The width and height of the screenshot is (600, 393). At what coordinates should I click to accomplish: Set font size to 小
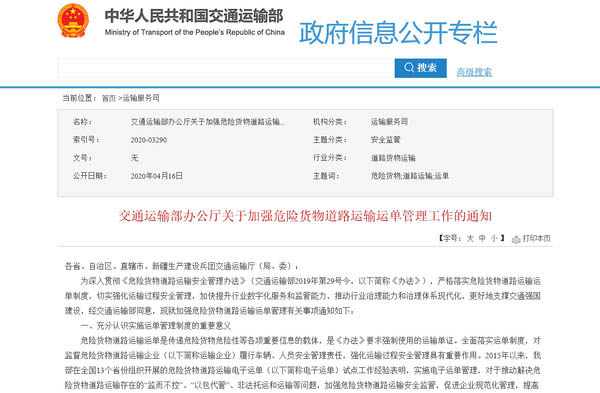(x=494, y=238)
